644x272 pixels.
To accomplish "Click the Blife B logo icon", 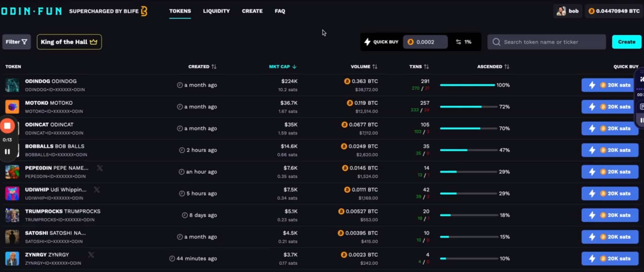I will click(144, 11).
